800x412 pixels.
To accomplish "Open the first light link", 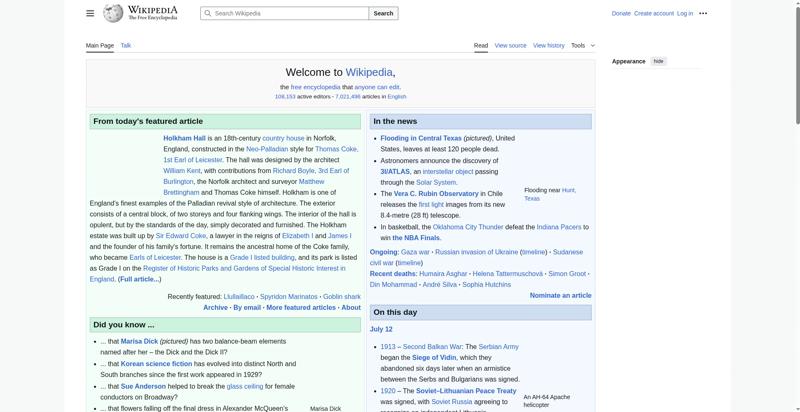I will click(431, 204).
